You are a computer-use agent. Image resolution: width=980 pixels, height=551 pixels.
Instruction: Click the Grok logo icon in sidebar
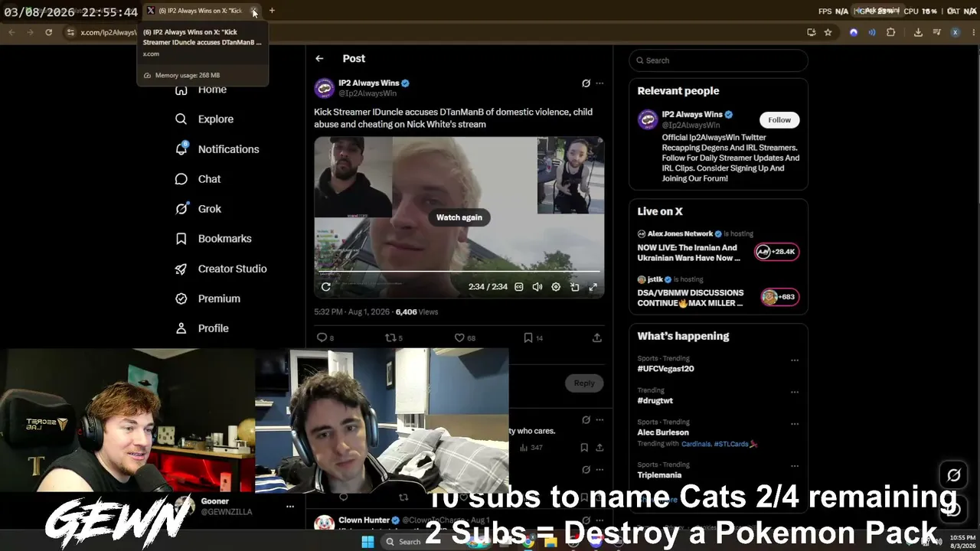click(181, 209)
